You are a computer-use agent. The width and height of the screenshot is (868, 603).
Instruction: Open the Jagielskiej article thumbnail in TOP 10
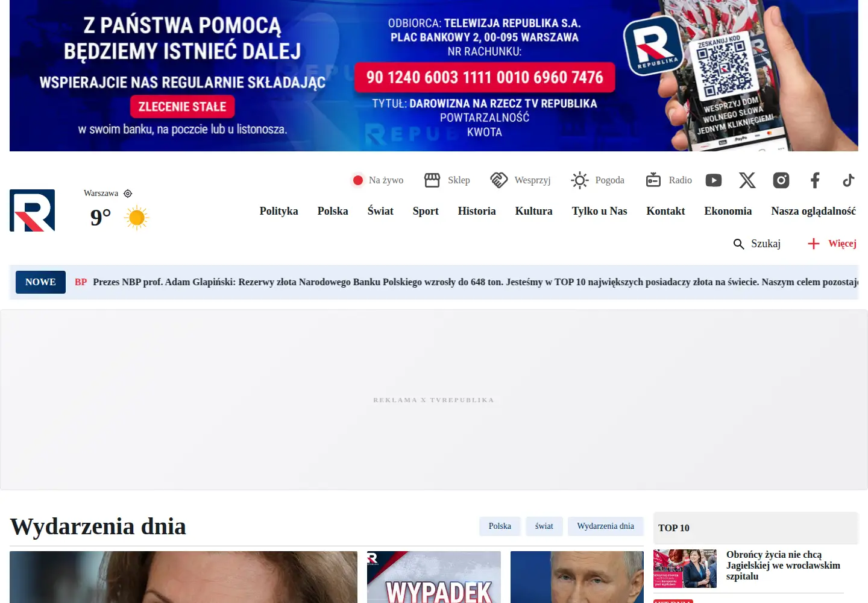[685, 569]
